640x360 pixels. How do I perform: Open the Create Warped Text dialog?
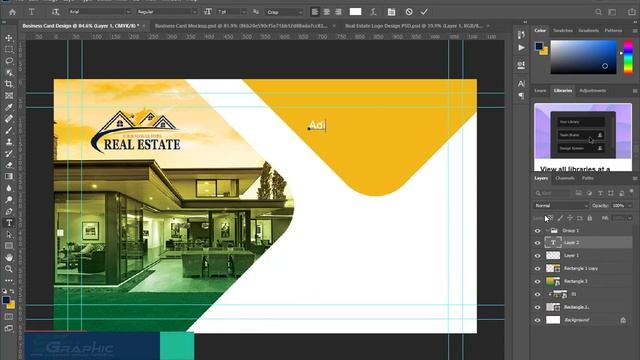pyautogui.click(x=373, y=12)
